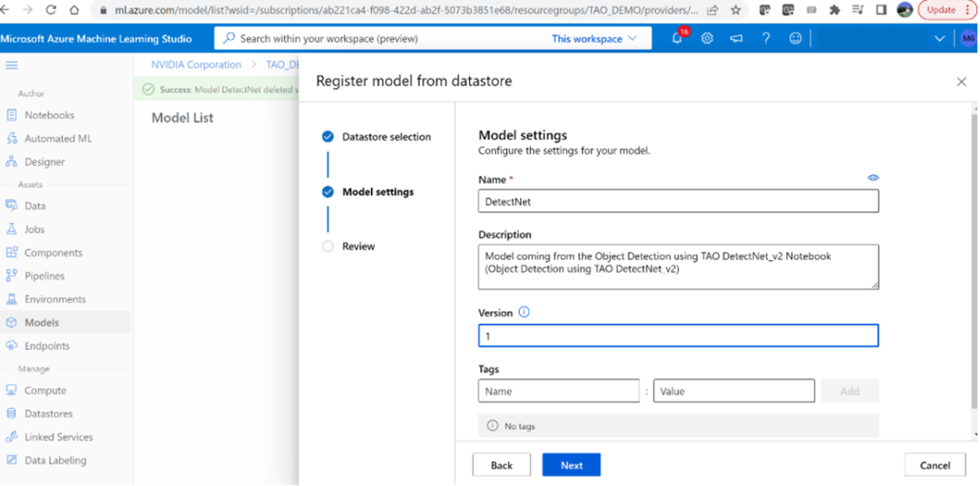Click the Environments icon in sidebar
The width and height of the screenshot is (980, 486).
tap(11, 299)
